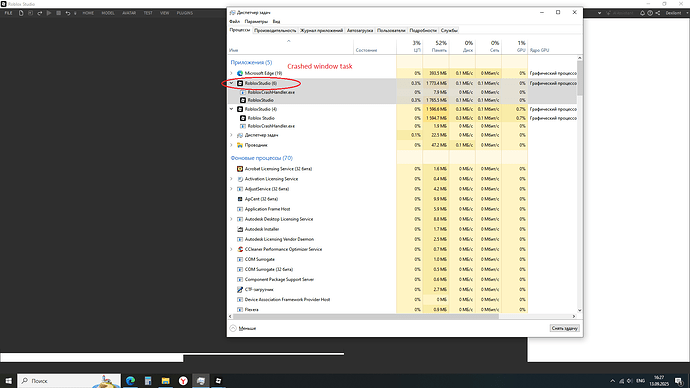The image size is (690, 388).
Task: Sort by the Диск column header
Action: [x=462, y=46]
